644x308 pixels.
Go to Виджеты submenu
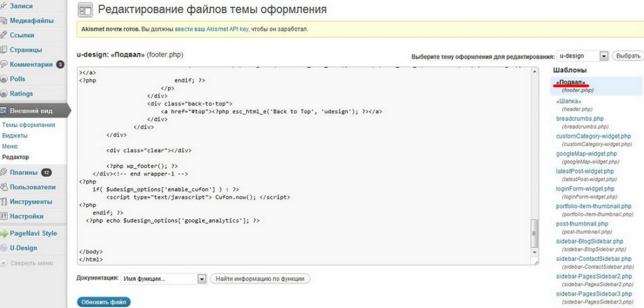(x=15, y=136)
